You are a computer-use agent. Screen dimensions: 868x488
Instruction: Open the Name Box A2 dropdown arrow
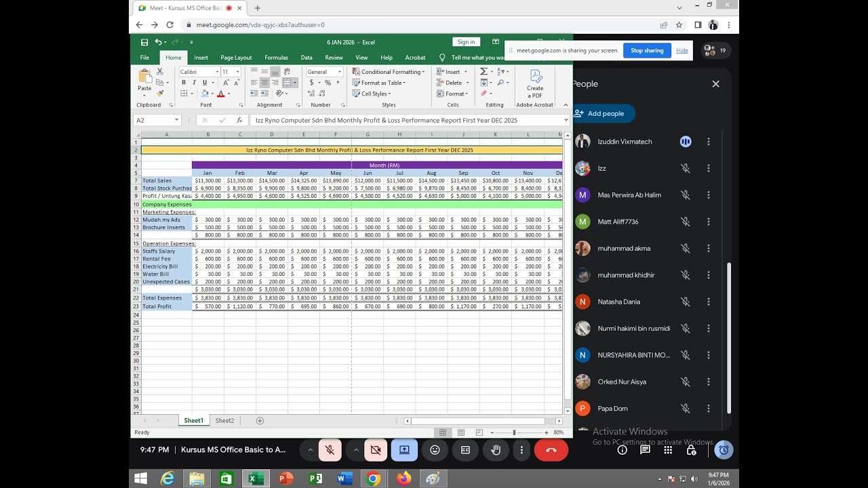click(x=176, y=120)
